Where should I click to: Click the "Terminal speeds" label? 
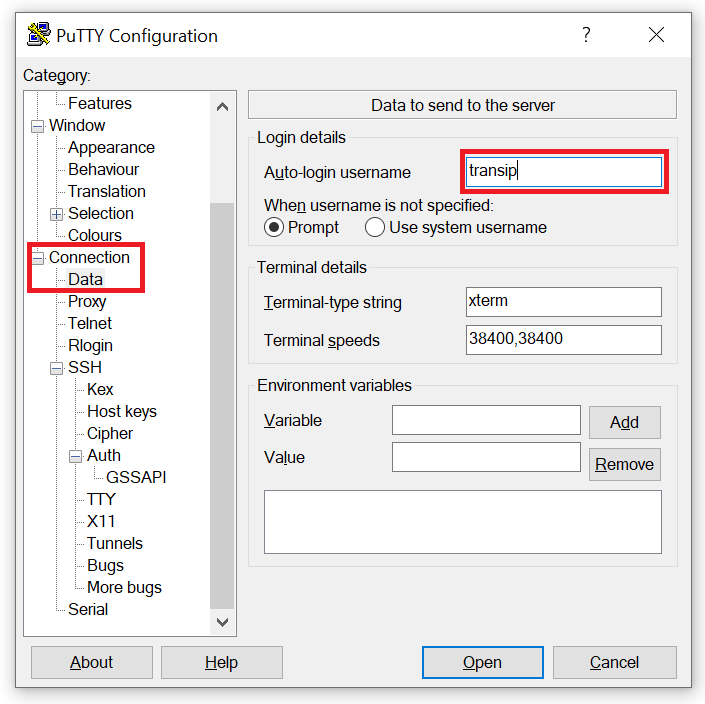[x=321, y=341]
